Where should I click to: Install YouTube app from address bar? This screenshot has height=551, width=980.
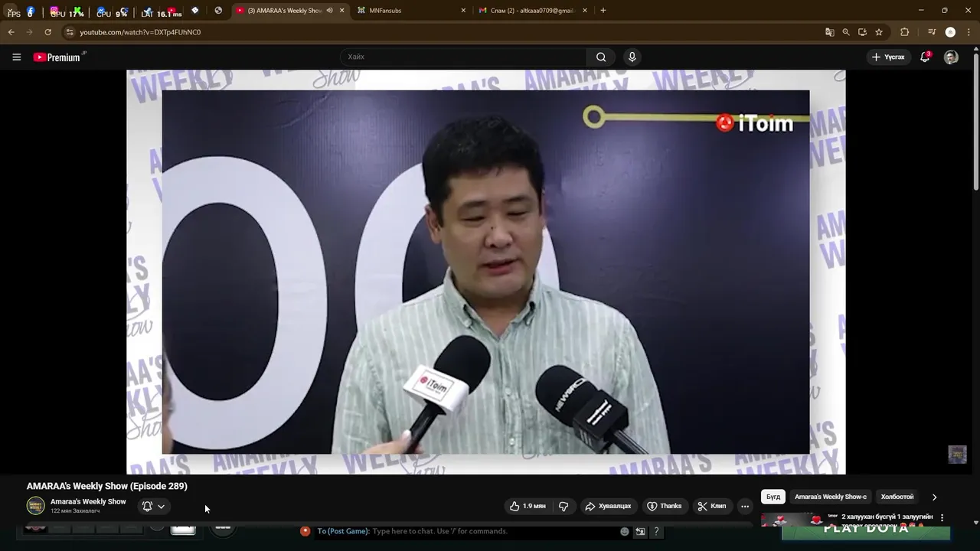(862, 32)
